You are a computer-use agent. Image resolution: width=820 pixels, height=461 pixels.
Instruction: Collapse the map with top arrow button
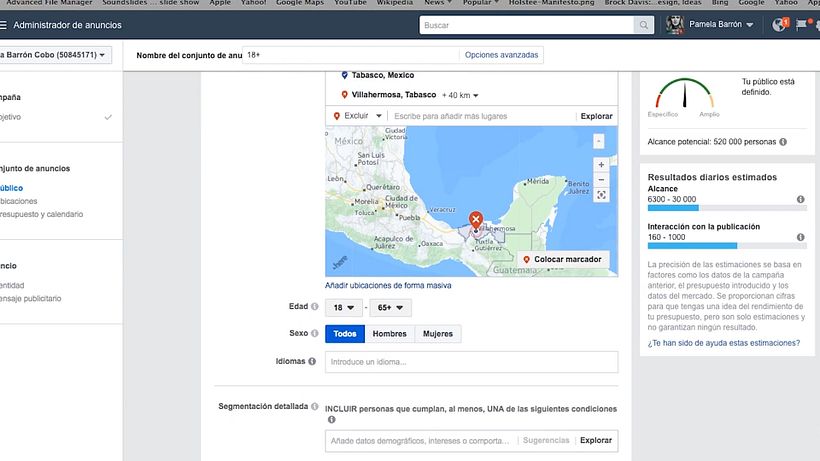click(x=599, y=141)
